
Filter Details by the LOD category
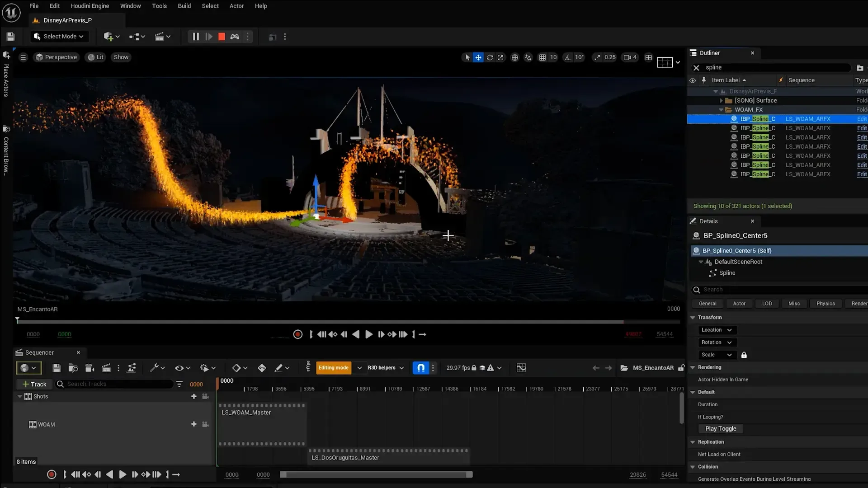(767, 304)
